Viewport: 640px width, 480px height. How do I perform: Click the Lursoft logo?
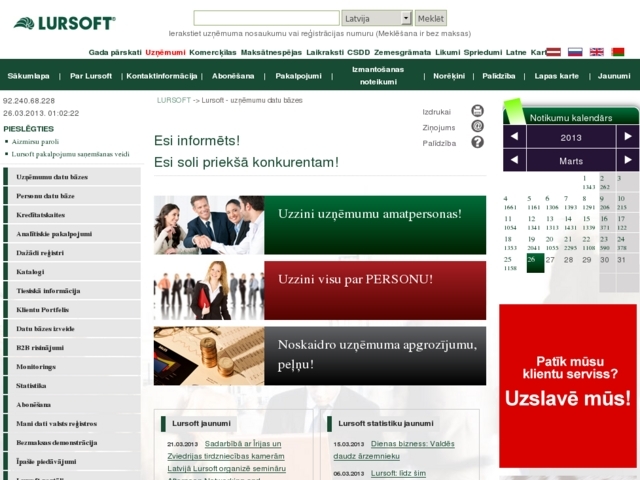[64, 23]
